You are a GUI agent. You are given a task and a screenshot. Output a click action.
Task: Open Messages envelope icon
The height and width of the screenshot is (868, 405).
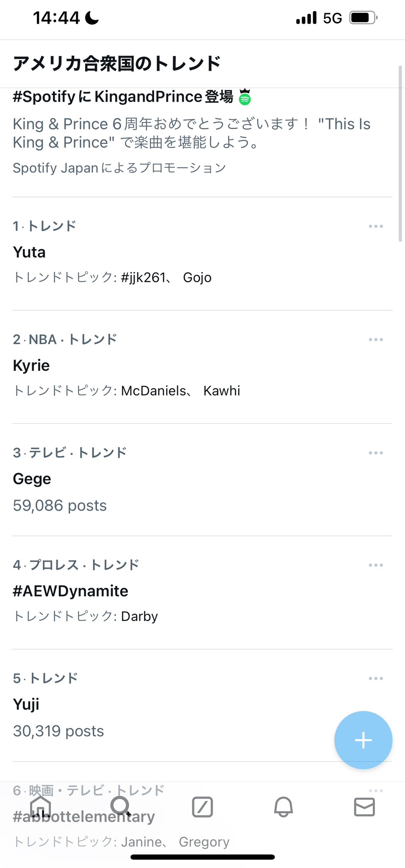(364, 807)
